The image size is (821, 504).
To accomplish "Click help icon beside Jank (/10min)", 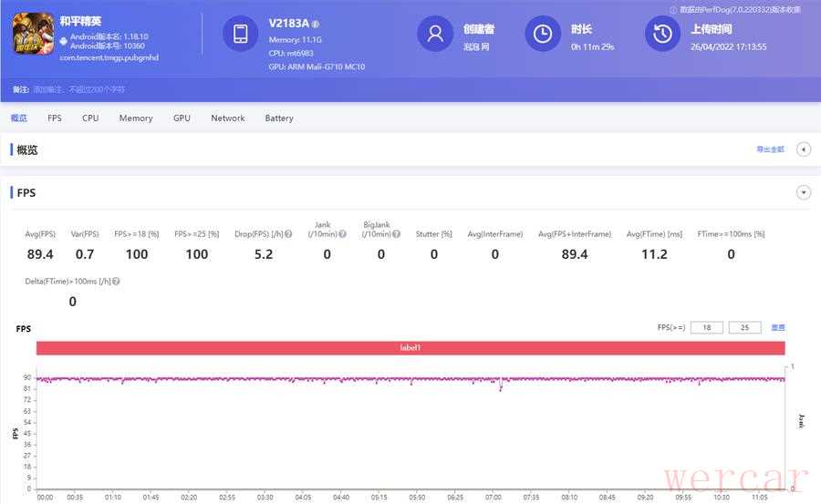I will tap(343, 234).
